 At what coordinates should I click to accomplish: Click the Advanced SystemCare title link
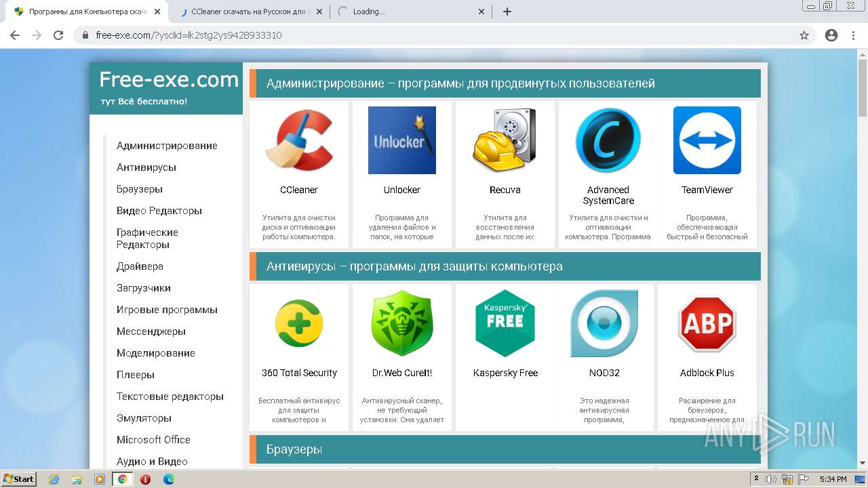(608, 195)
